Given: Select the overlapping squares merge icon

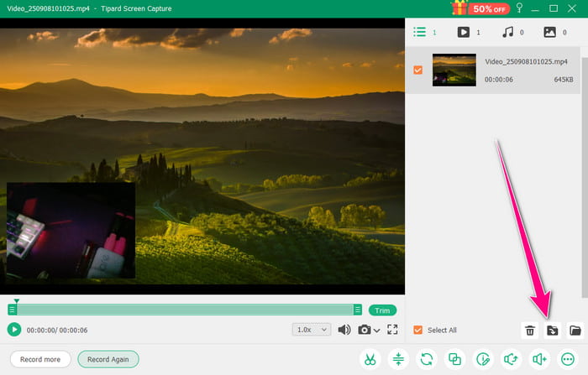Looking at the screenshot, I should 454,359.
